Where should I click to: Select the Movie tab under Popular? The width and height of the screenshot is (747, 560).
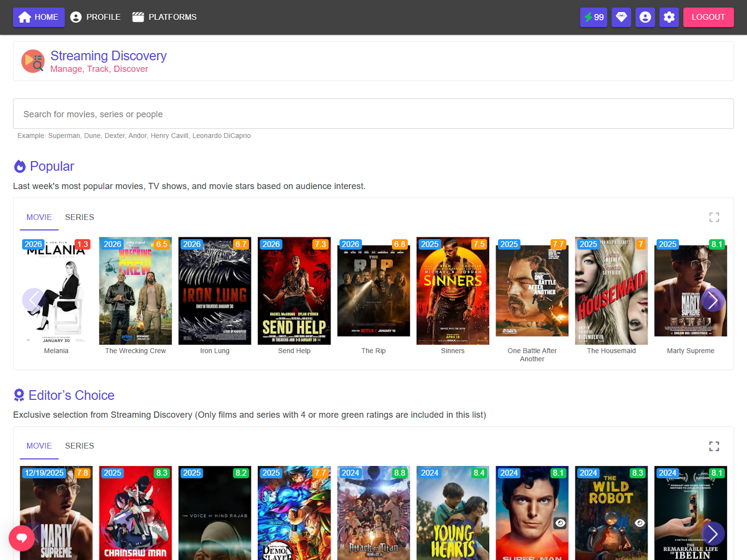[39, 217]
